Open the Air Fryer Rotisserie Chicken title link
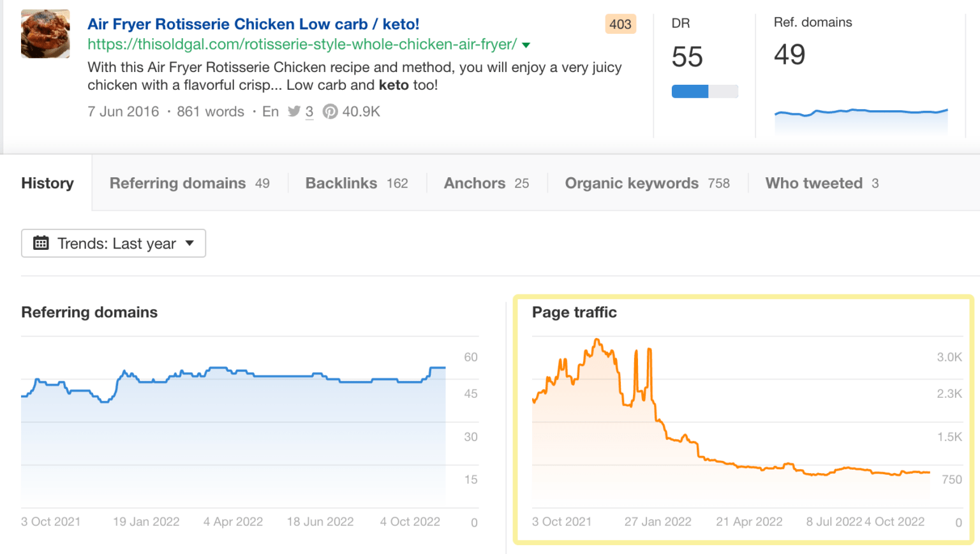Image resolution: width=980 pixels, height=554 pixels. pyautogui.click(x=253, y=24)
